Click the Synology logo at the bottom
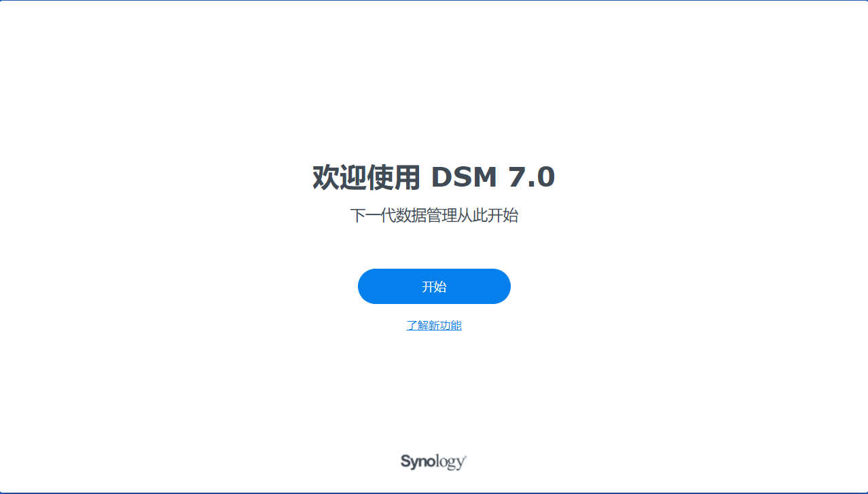This screenshot has width=868, height=494. (433, 462)
